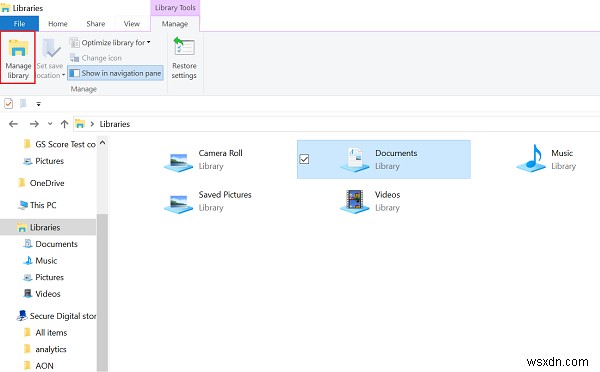Screen dimensions: 600x372
Task: Click the Libraries window title icon
Action: [x=5, y=8]
